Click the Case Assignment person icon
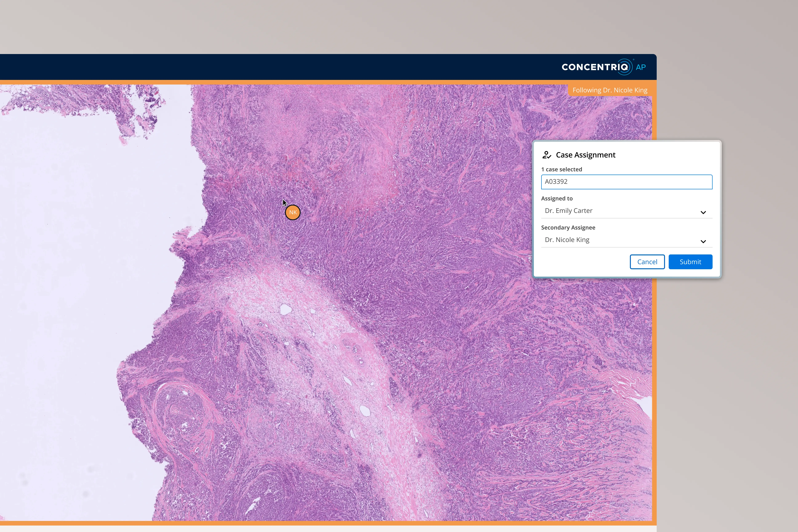 [547, 155]
